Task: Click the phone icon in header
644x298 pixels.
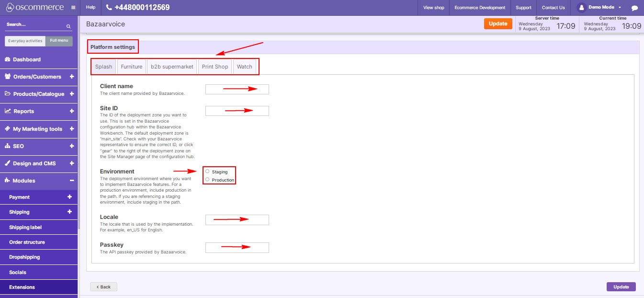Action: tap(109, 8)
